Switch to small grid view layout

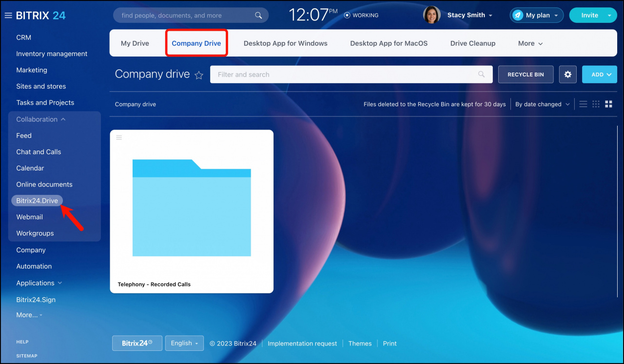point(596,104)
